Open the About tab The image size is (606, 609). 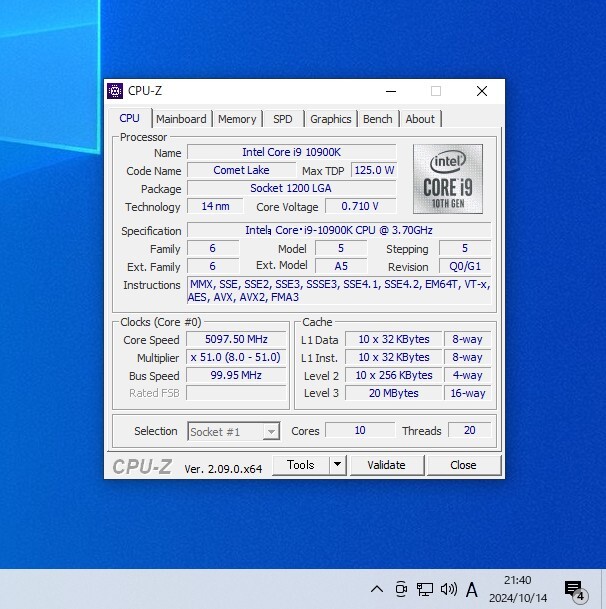coord(420,119)
